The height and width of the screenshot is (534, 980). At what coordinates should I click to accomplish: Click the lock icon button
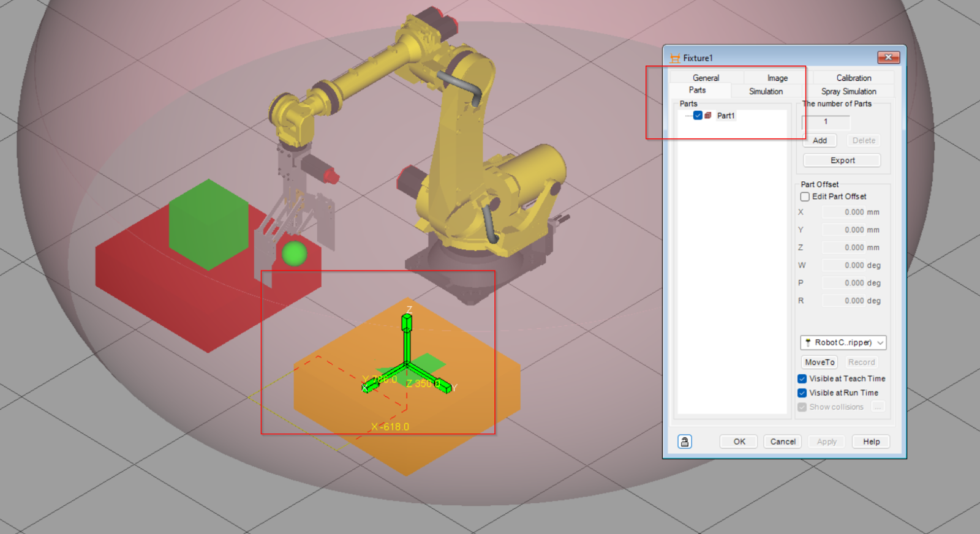685,442
